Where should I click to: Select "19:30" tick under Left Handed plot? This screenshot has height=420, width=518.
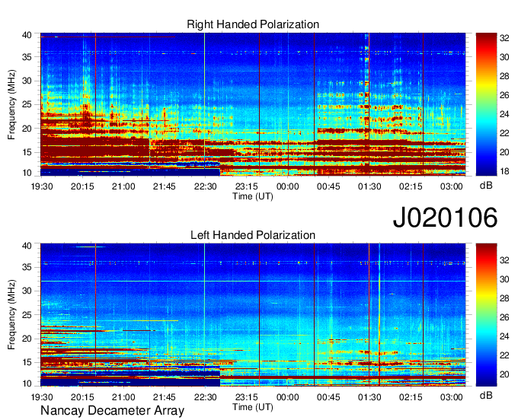(x=42, y=397)
